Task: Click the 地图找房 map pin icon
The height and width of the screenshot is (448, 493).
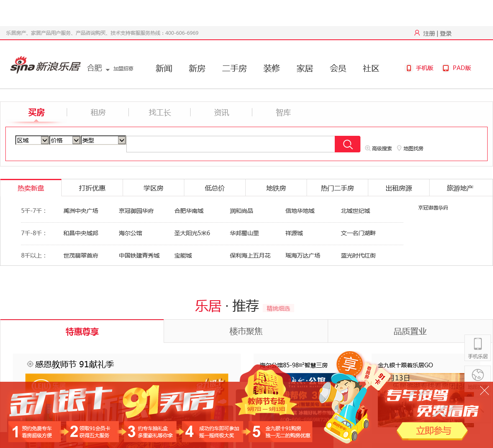Action: (x=399, y=148)
